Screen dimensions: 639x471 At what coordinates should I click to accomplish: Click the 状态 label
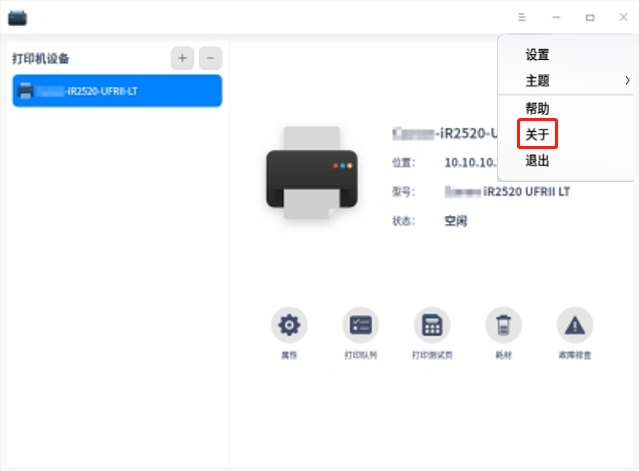pos(403,221)
